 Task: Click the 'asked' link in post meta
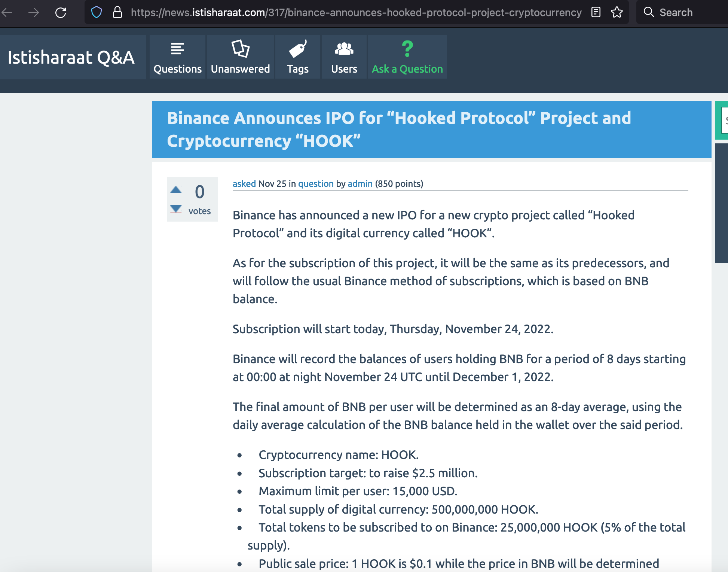(244, 184)
